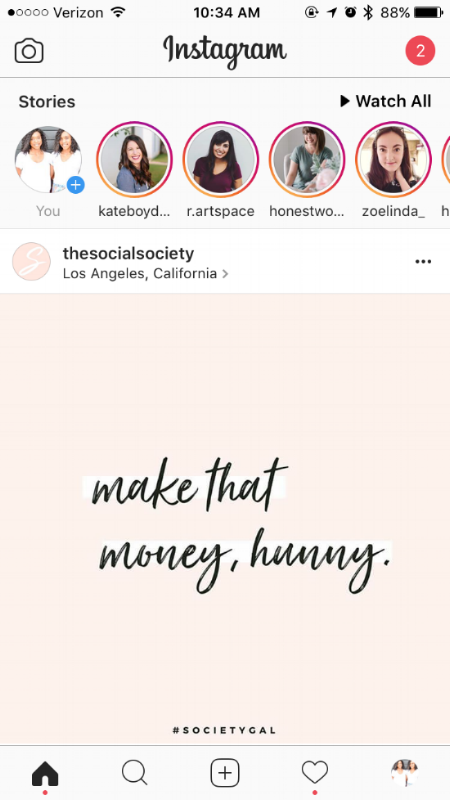450x800 pixels.
Task: Tap the new post plus icon
Action: (225, 773)
